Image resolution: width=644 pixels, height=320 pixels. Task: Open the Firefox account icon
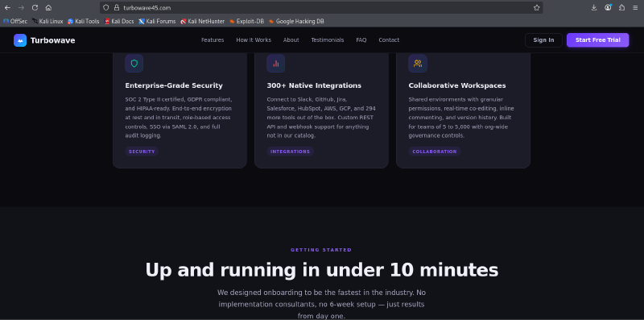pos(608,7)
